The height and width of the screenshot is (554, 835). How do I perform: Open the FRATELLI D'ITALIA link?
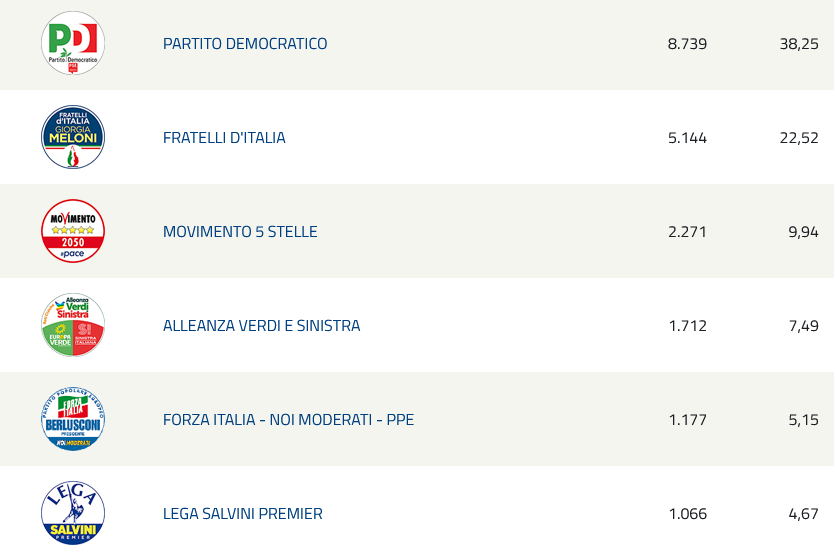coord(224,138)
